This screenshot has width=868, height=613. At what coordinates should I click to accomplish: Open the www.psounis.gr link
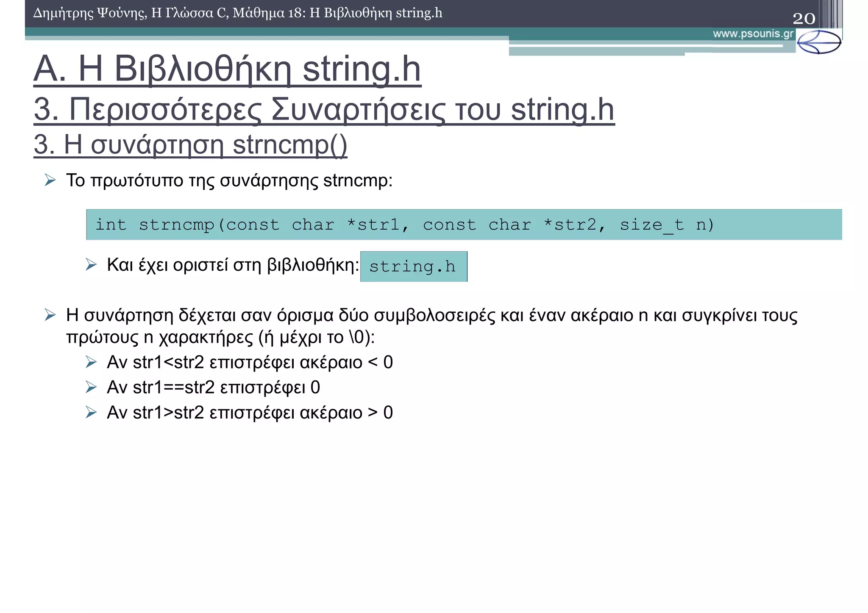tap(753, 34)
